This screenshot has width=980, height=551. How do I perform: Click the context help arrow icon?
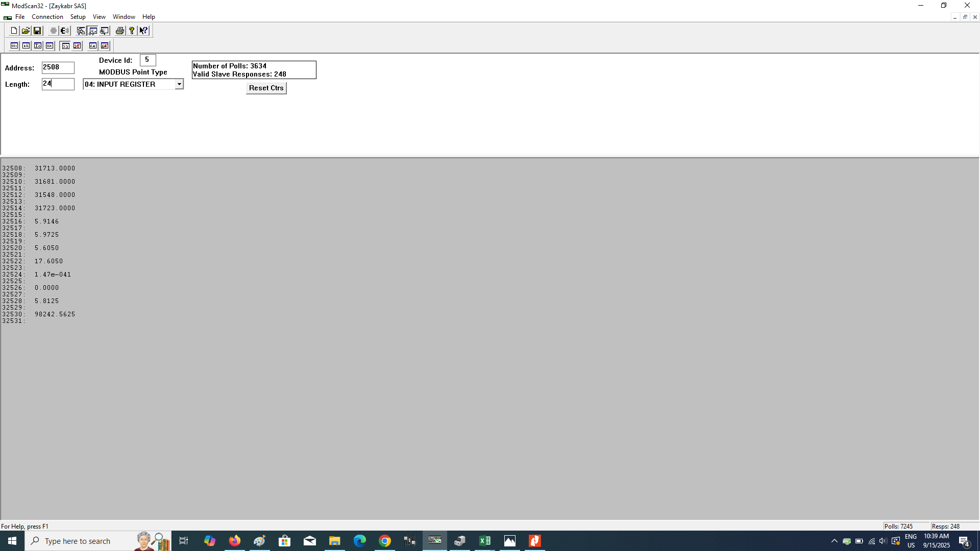point(144,31)
